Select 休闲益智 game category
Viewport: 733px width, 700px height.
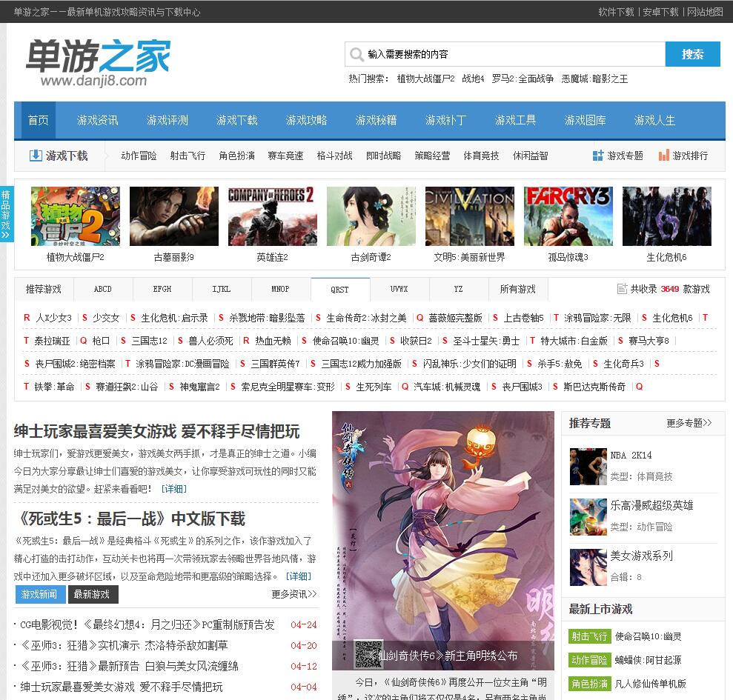(530, 156)
